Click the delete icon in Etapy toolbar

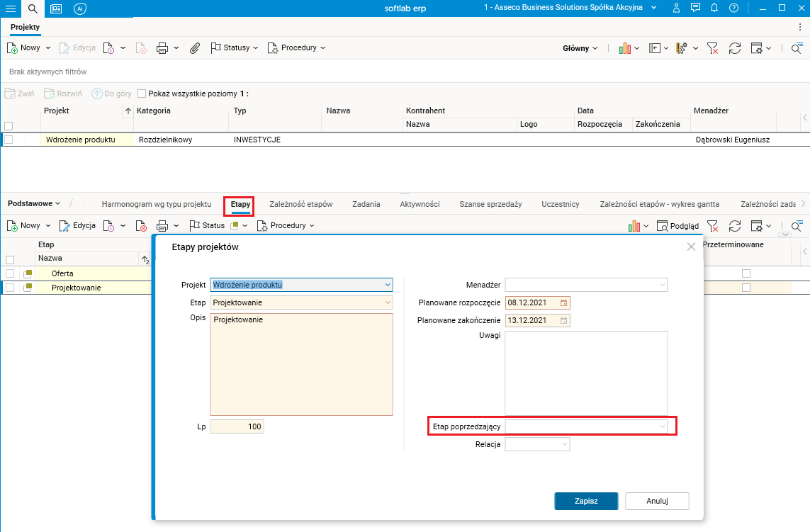[141, 226]
